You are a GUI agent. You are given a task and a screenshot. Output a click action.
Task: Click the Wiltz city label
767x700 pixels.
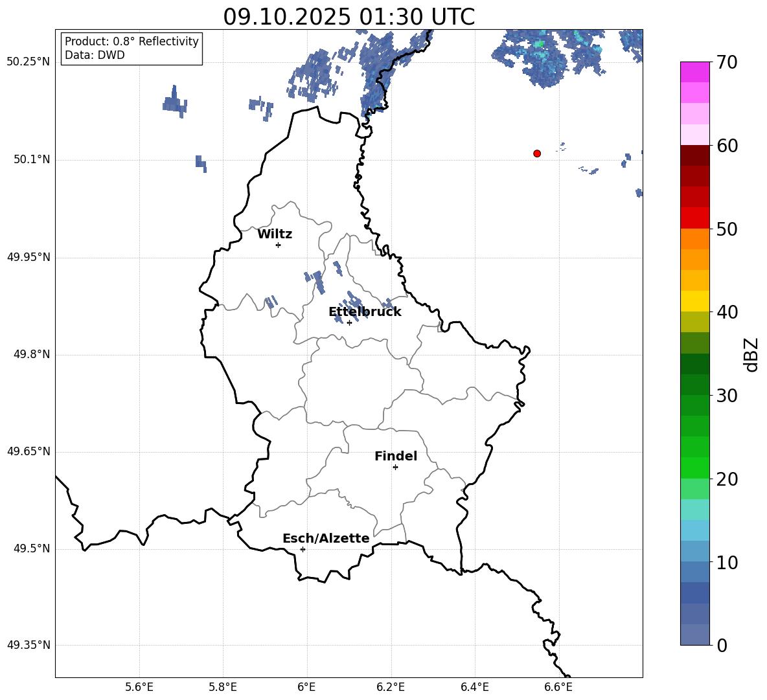(275, 234)
